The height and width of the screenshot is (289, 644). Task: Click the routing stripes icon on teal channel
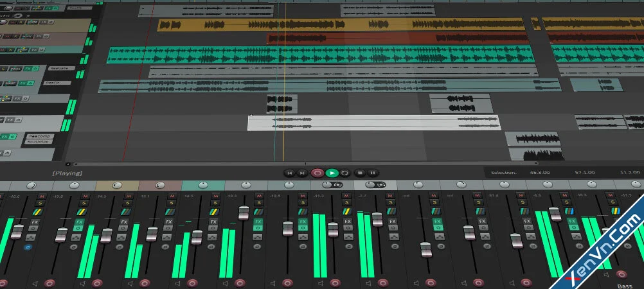(213, 212)
